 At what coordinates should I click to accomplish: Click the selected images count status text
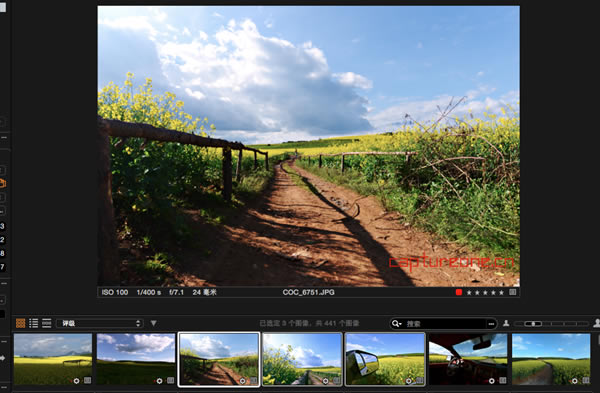[309, 323]
